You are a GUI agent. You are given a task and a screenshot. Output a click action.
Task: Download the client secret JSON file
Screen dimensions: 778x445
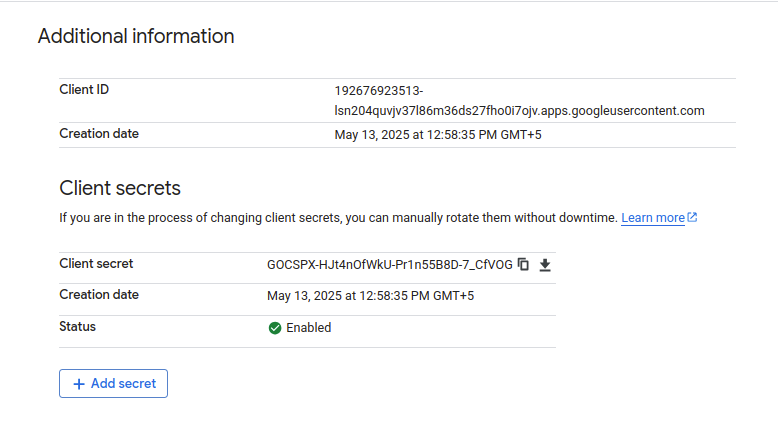click(x=545, y=265)
